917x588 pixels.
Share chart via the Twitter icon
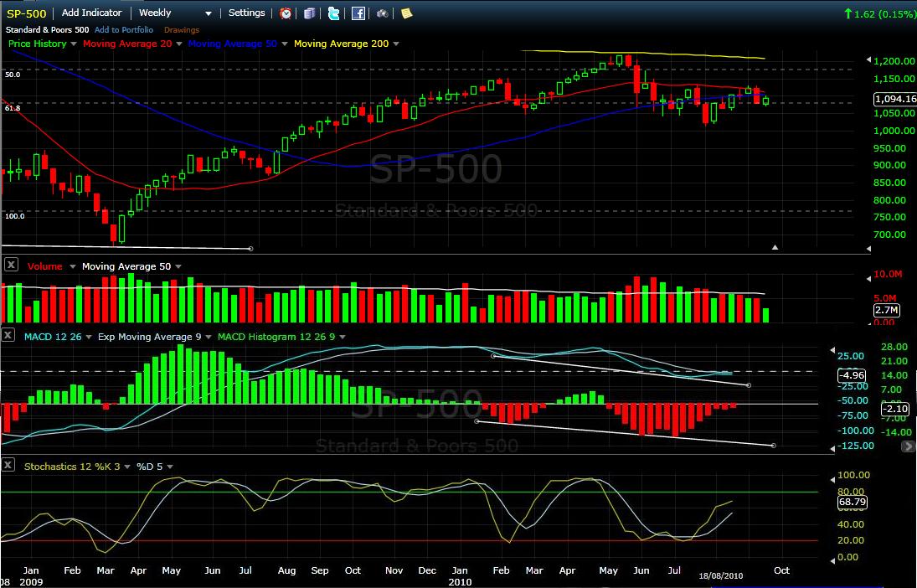(x=333, y=13)
